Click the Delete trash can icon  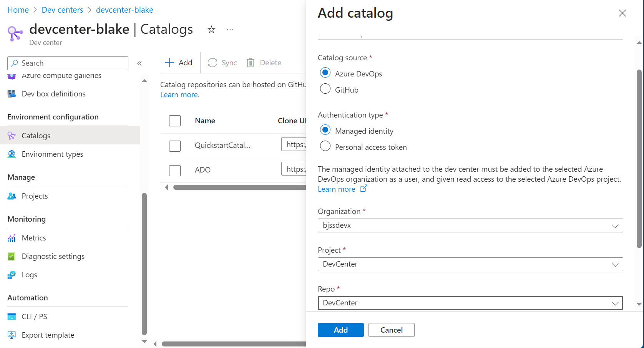(251, 63)
